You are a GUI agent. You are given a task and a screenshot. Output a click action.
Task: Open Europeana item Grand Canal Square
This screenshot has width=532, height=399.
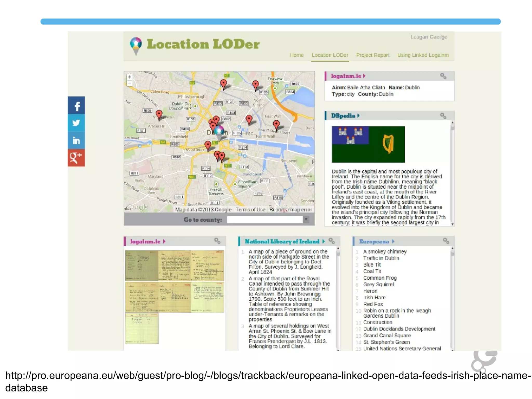coord(387,335)
